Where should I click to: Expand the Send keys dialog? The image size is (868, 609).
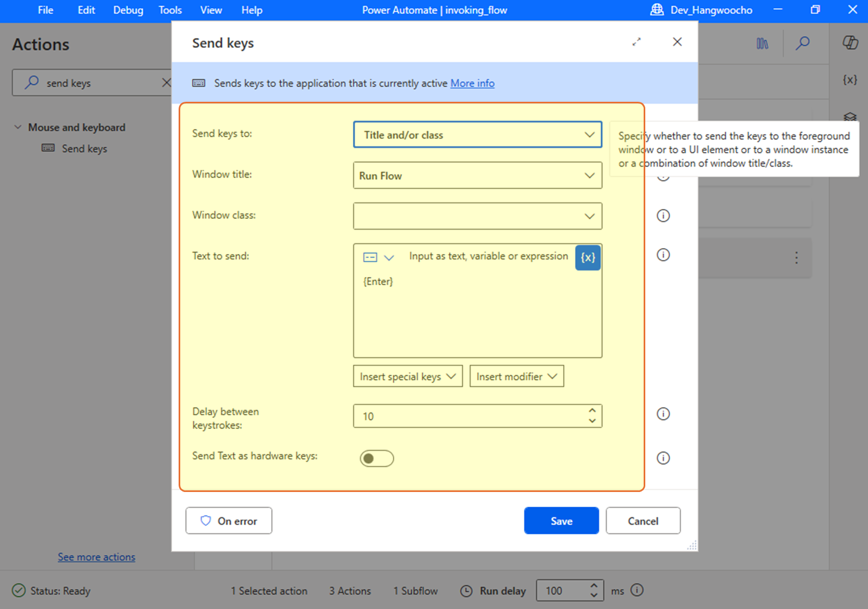point(636,42)
